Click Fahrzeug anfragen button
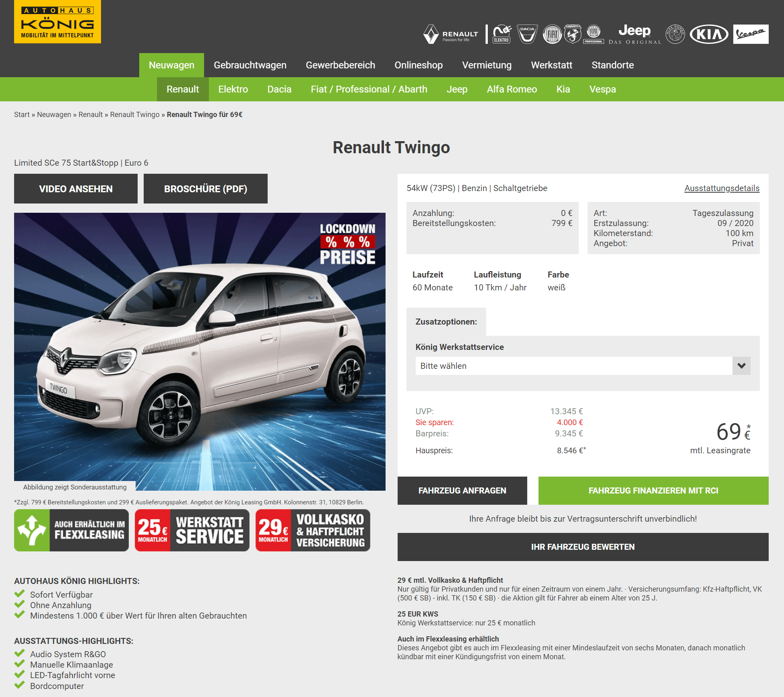The height and width of the screenshot is (697, 784). tap(462, 491)
